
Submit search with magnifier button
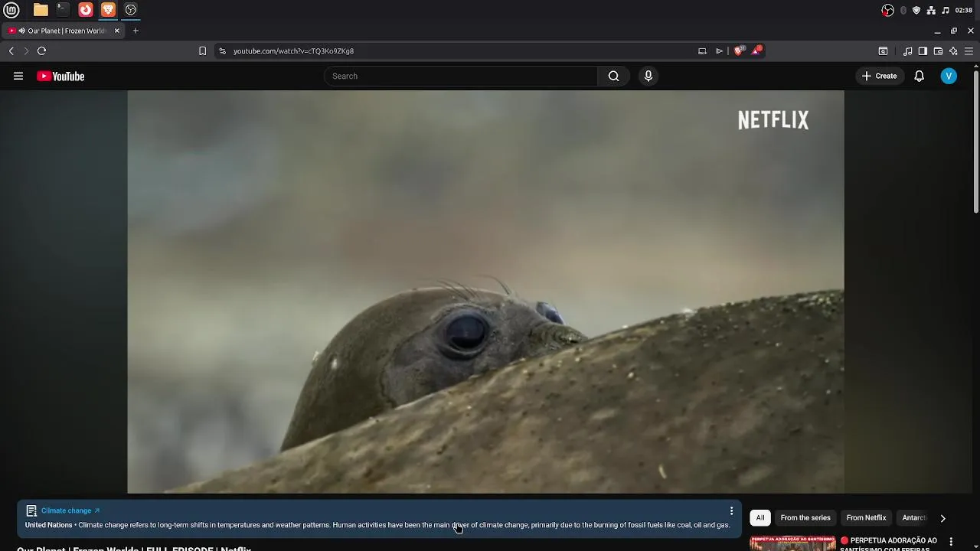[x=613, y=76]
